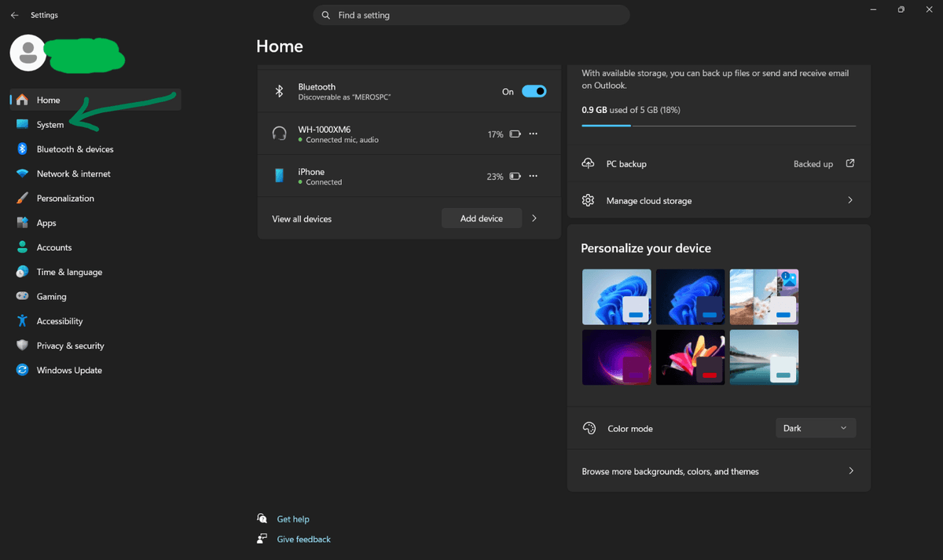The height and width of the screenshot is (560, 943).
Task: Open the Accessibility settings category
Action: coord(96,321)
